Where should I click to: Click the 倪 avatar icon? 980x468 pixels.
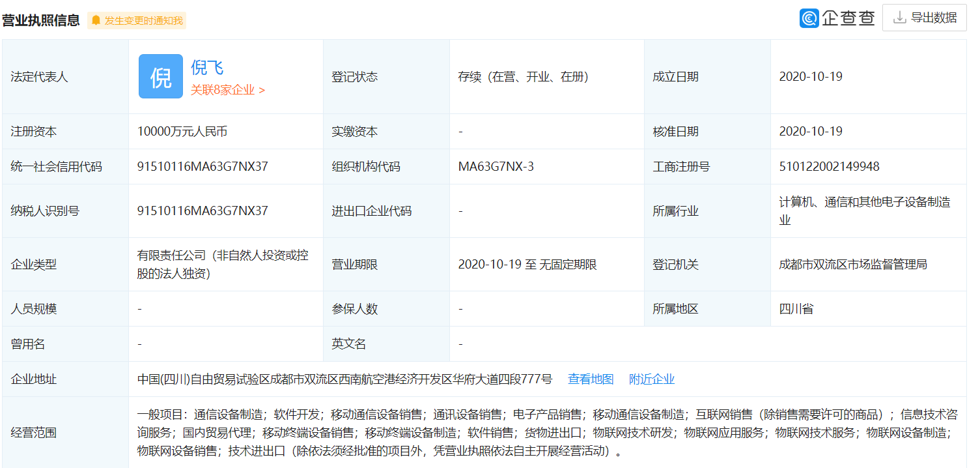tap(161, 76)
